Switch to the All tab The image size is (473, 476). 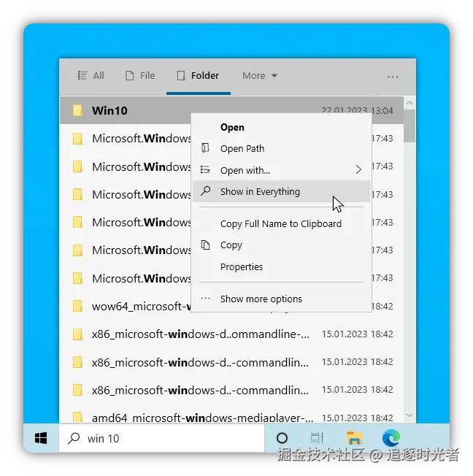point(91,75)
